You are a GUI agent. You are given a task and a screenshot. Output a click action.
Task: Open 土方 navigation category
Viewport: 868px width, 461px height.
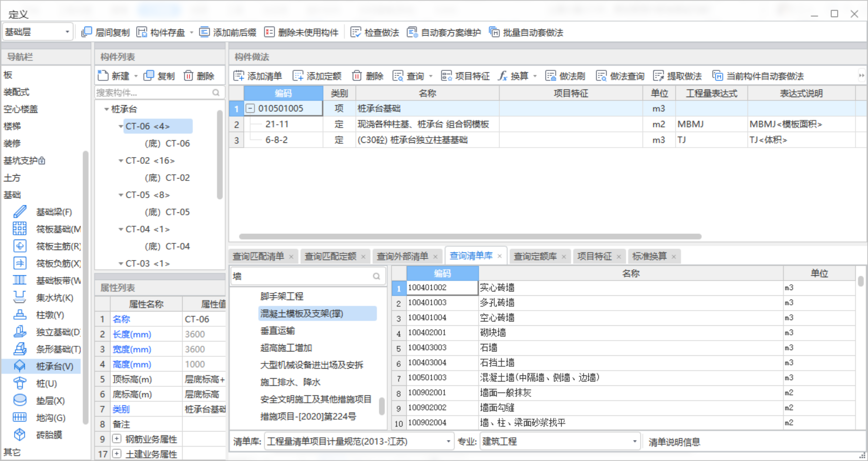12,178
